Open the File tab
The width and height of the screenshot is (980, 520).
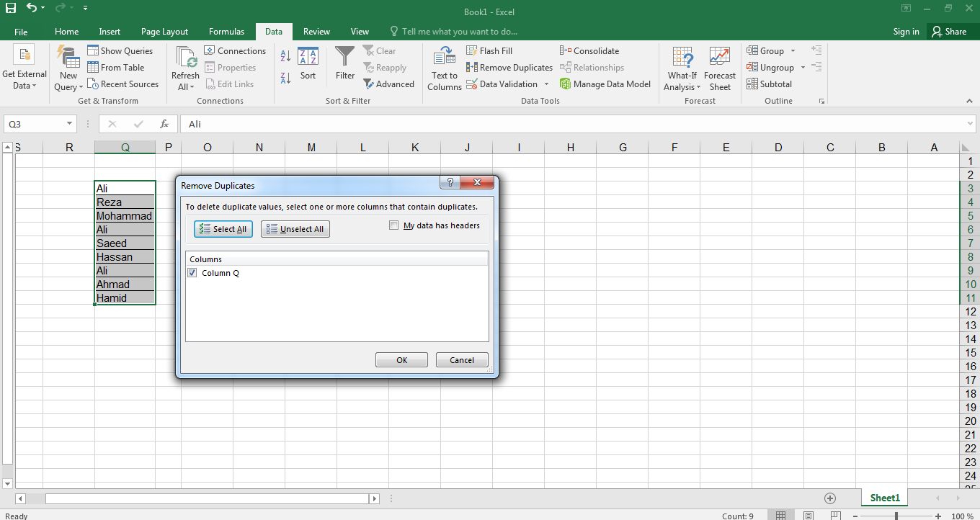coord(21,32)
